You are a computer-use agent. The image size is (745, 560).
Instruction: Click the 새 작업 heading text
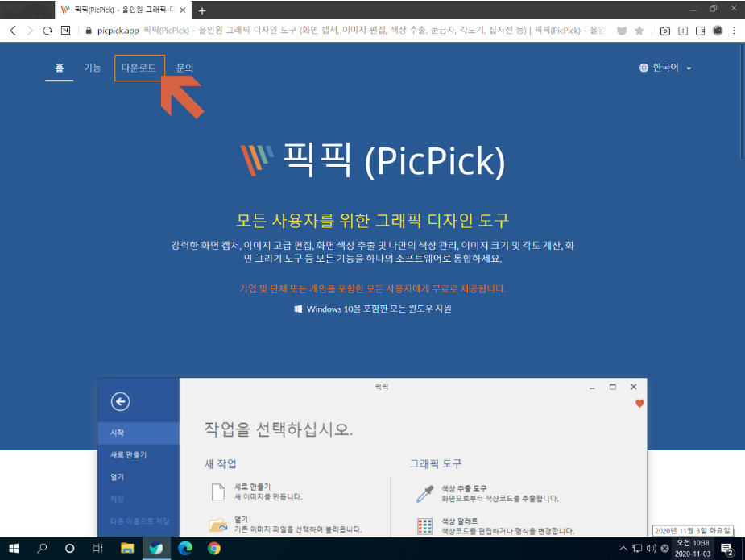tap(220, 464)
